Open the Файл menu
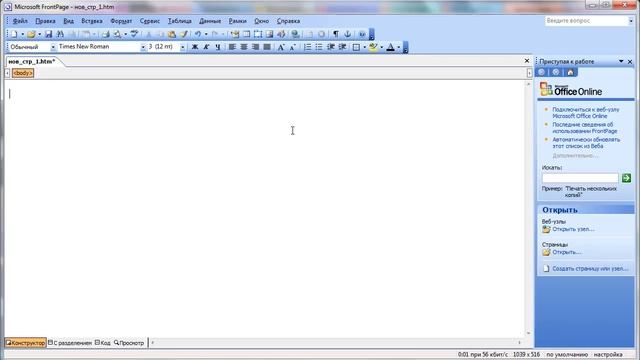The image size is (640, 360). (20, 21)
